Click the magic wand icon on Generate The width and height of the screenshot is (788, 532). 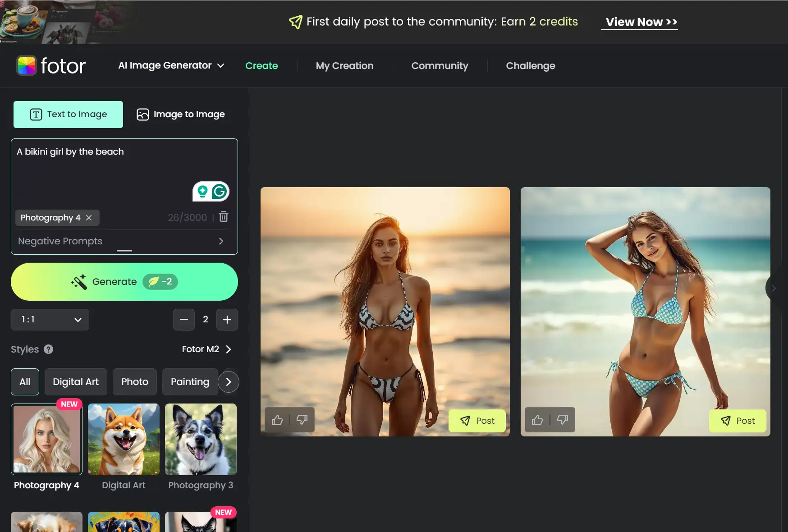pos(79,282)
